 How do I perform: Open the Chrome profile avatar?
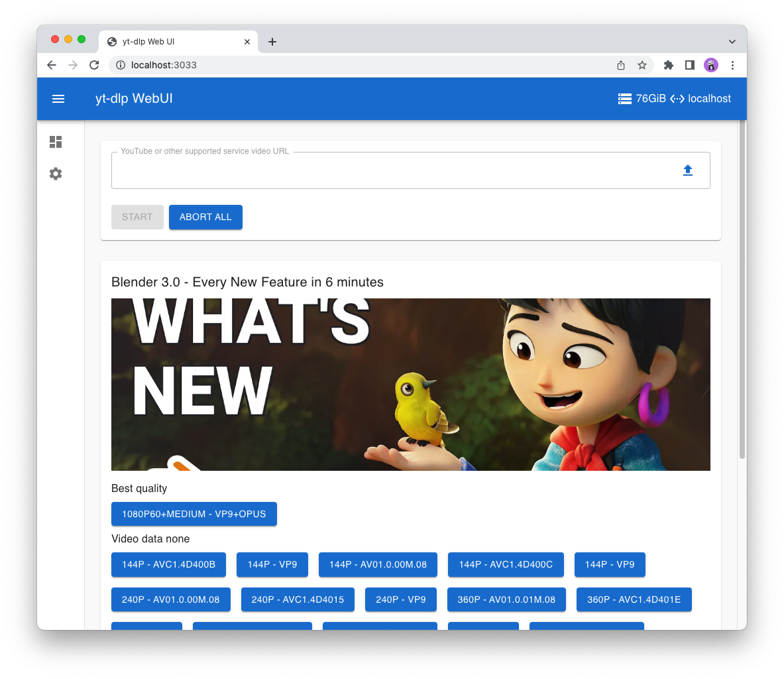tap(711, 65)
